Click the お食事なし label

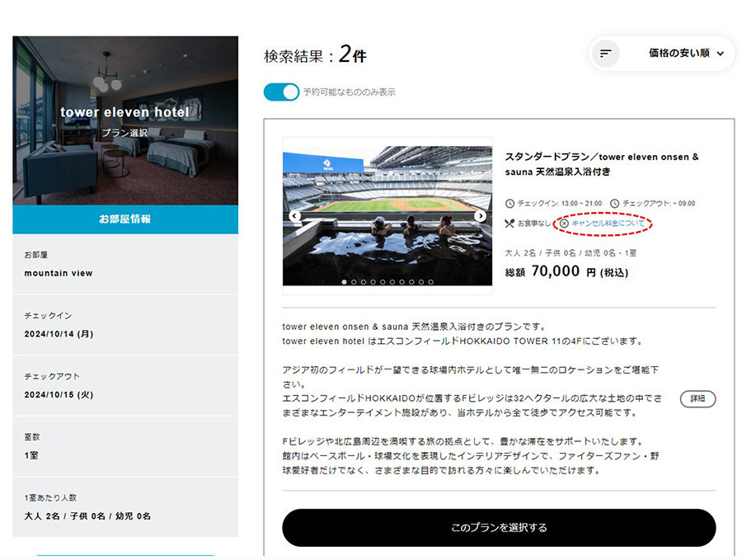(533, 223)
